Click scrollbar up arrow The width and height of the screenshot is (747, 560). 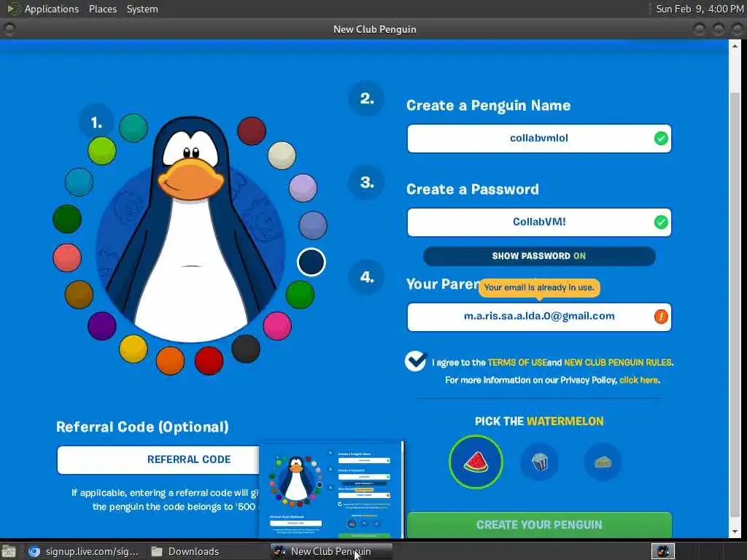[735, 46]
